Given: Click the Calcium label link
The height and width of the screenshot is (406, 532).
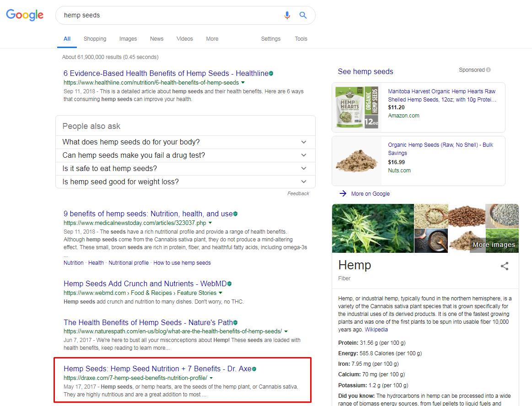Looking at the screenshot, I should point(349,374).
